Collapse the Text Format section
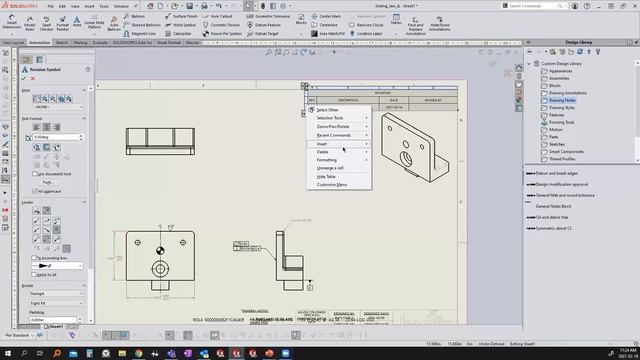Screen dimensions: 640x360 (84, 118)
